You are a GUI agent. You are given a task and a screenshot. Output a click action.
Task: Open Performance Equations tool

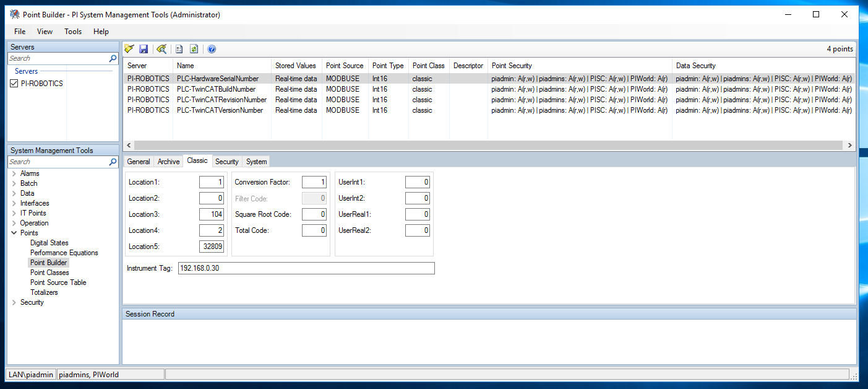[x=64, y=253]
